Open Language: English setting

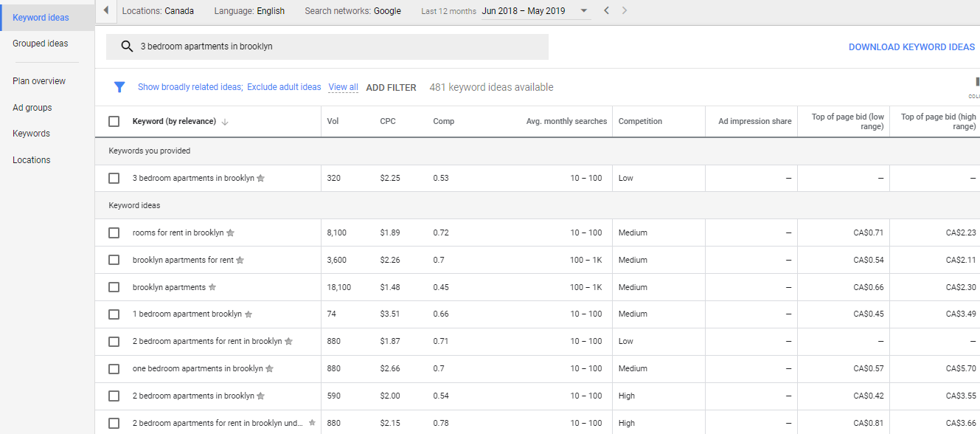tap(249, 11)
